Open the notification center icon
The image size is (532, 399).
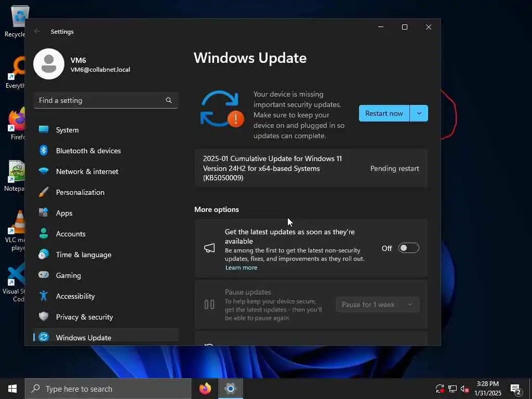coord(516,389)
